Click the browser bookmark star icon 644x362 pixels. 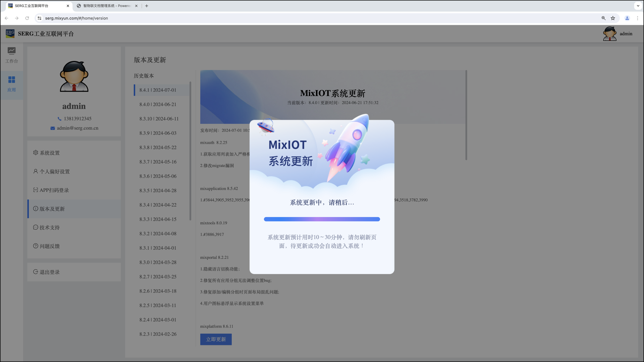point(613,18)
